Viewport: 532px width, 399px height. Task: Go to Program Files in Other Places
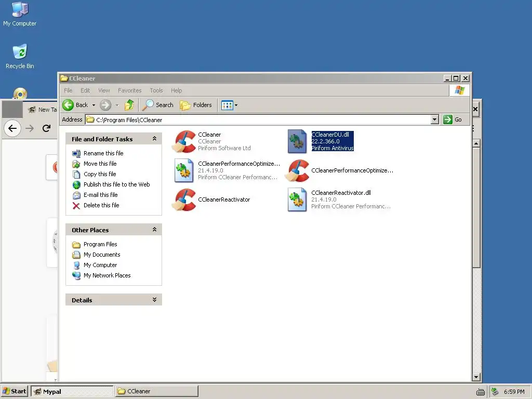(100, 244)
